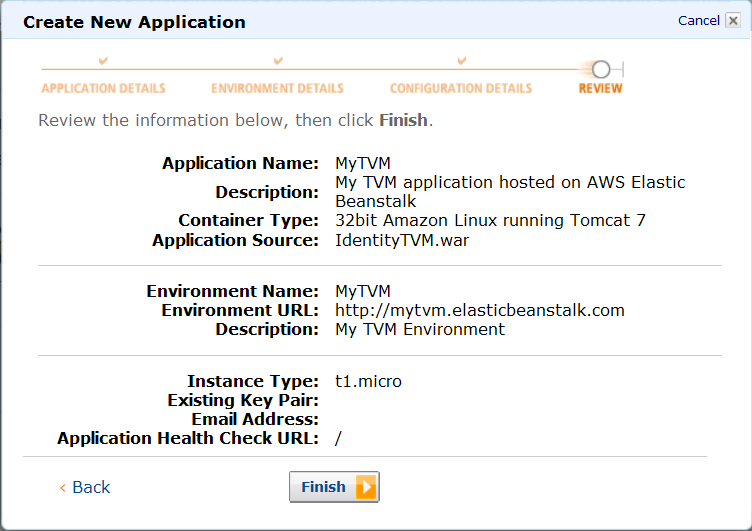Select the Review wizard step
The image size is (752, 531).
600,88
